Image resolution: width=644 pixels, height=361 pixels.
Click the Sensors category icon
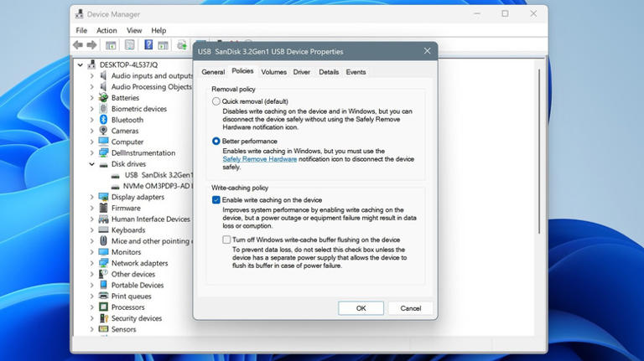tap(103, 329)
